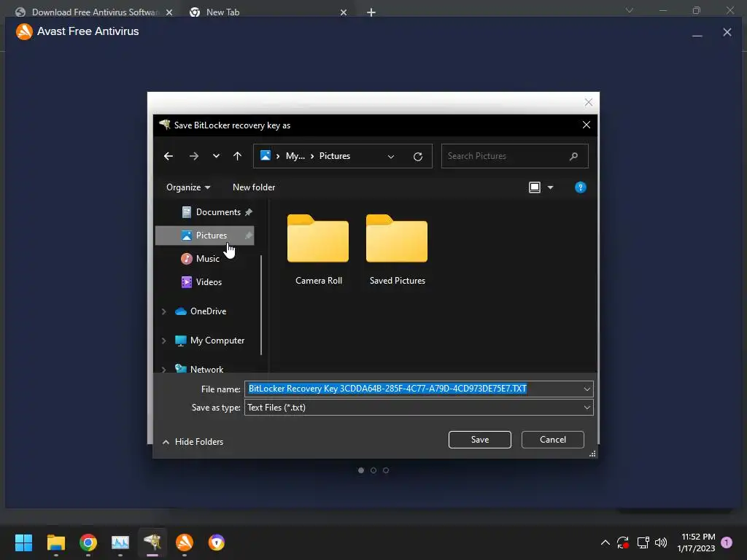Screen dimensions: 747x560
Task: Open the view options dropdown arrow
Action: point(550,187)
